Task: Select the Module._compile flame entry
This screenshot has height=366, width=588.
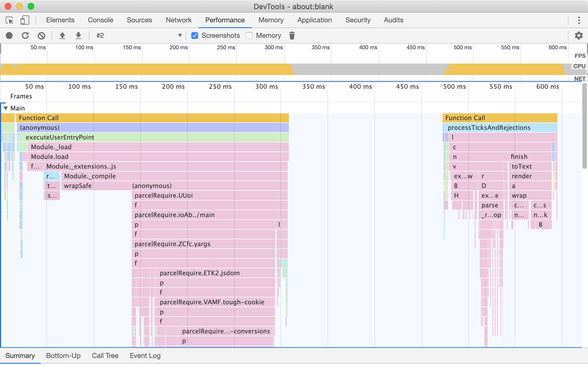Action: click(x=174, y=176)
